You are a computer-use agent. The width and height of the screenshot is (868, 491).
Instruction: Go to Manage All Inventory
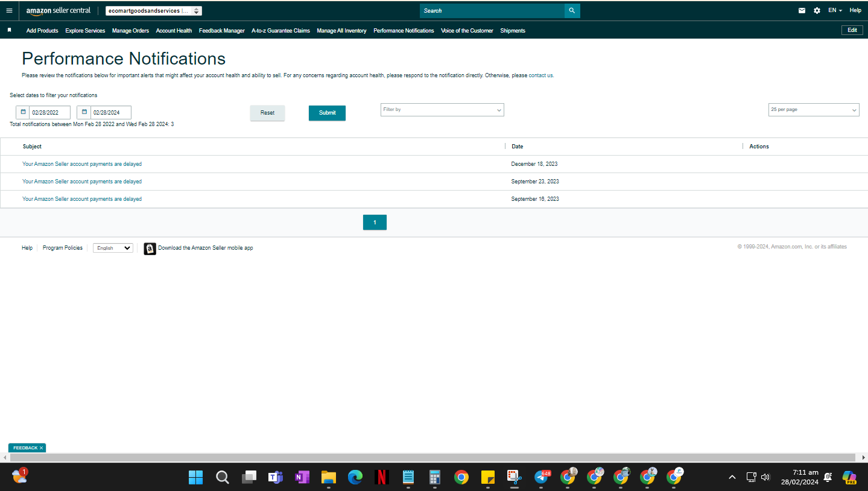point(341,31)
